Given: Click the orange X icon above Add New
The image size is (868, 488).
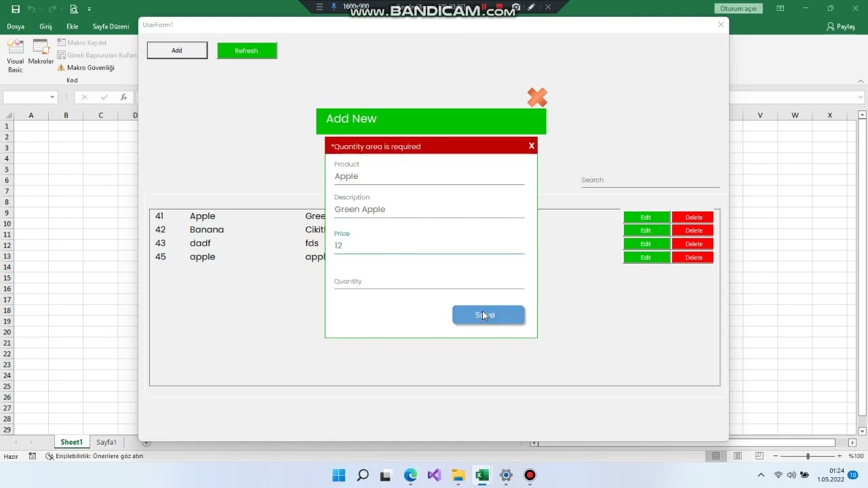Looking at the screenshot, I should [x=537, y=98].
